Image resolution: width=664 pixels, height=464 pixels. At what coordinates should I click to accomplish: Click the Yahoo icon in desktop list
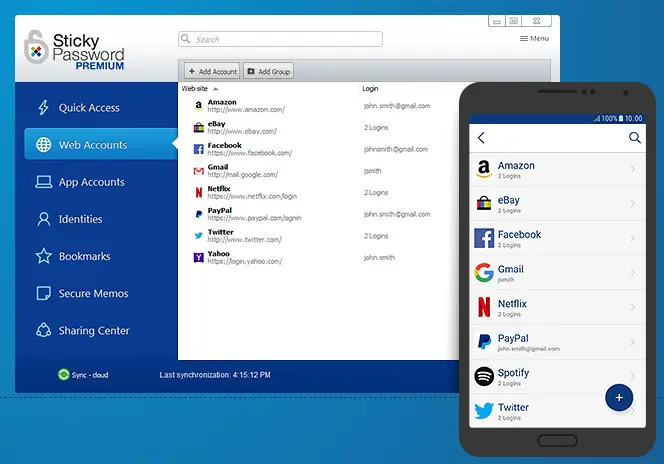pyautogui.click(x=199, y=257)
